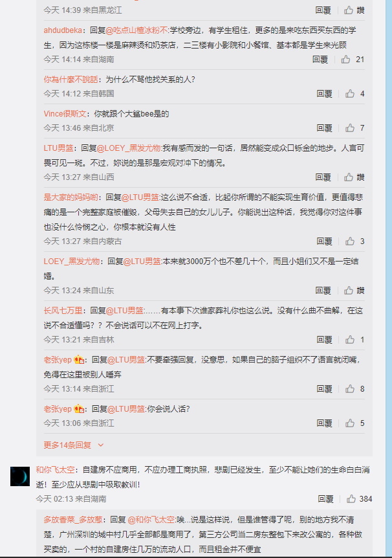Reply to Vince很斯文's 13:46 comment
The width and height of the screenshot is (392, 558).
point(324,128)
